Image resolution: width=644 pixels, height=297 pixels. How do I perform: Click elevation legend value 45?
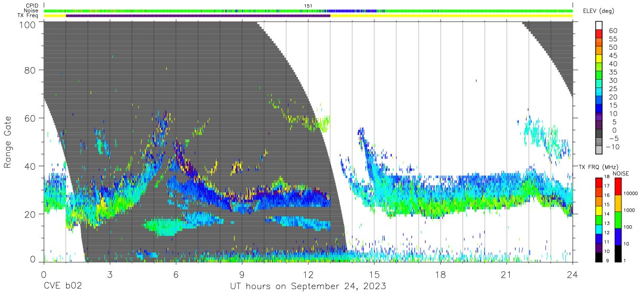[613, 56]
